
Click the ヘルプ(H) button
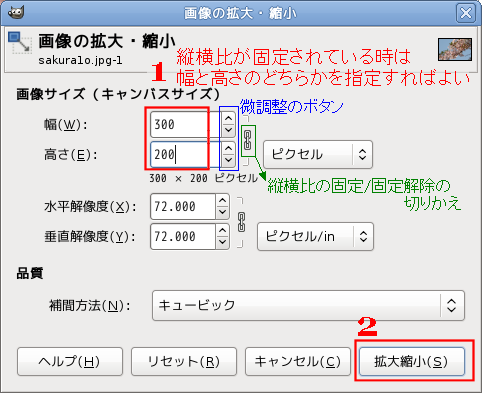click(70, 361)
